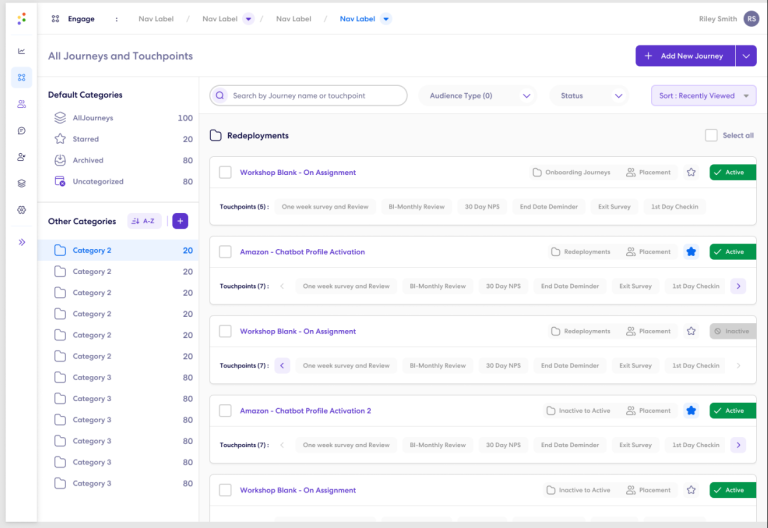Open Amazon - Chatbot Profile Activation 2 link
768x528 pixels.
(x=305, y=410)
